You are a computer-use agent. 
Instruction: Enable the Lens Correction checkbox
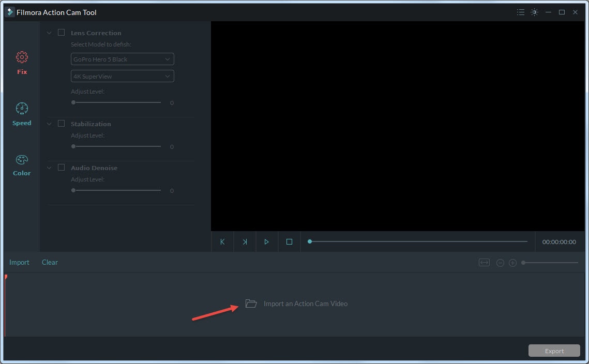coord(61,33)
